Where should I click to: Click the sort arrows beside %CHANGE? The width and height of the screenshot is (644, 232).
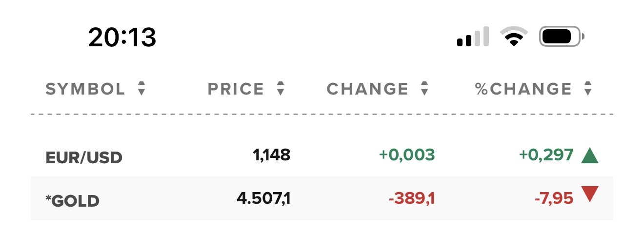[x=588, y=89]
